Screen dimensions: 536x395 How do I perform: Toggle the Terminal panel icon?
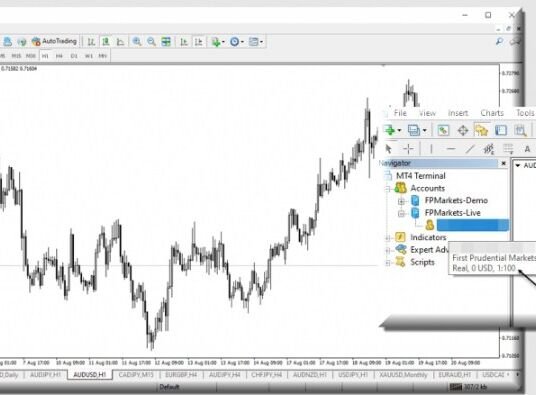(x=501, y=130)
